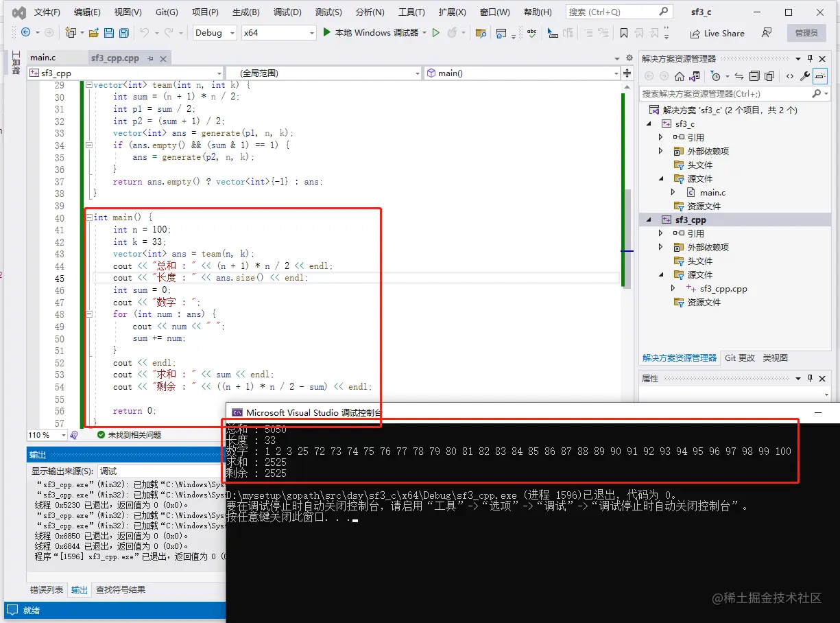
Task: Click the Live Share button
Action: [x=717, y=33]
